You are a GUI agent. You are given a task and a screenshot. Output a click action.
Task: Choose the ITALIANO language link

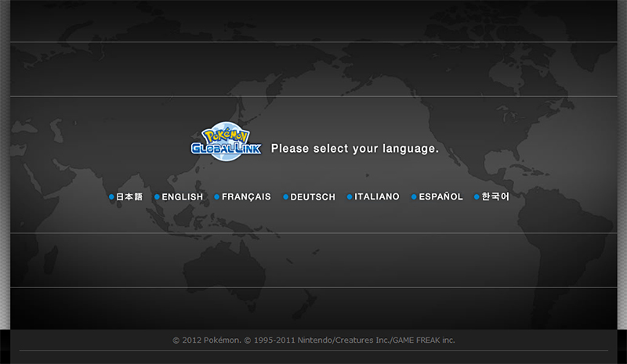[x=373, y=196]
